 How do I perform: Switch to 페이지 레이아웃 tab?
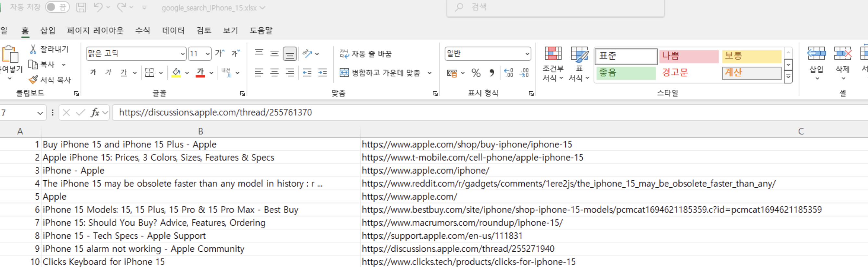[95, 31]
